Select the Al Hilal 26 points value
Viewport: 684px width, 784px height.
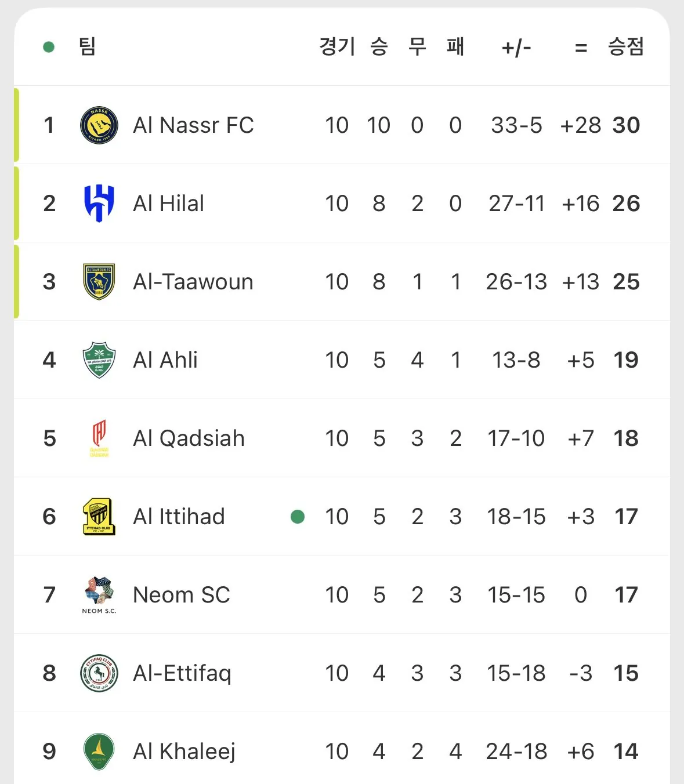pyautogui.click(x=626, y=204)
